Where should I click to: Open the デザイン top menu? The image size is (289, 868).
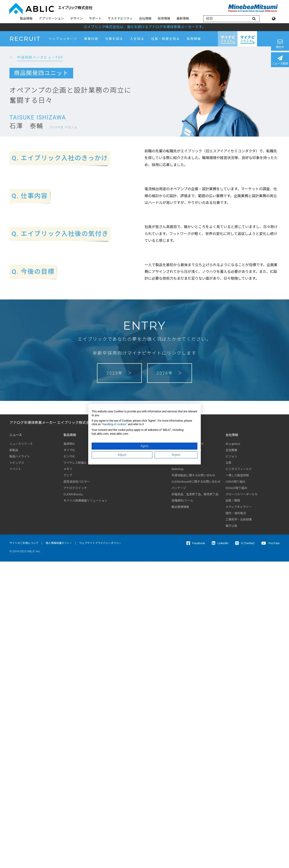[76, 18]
